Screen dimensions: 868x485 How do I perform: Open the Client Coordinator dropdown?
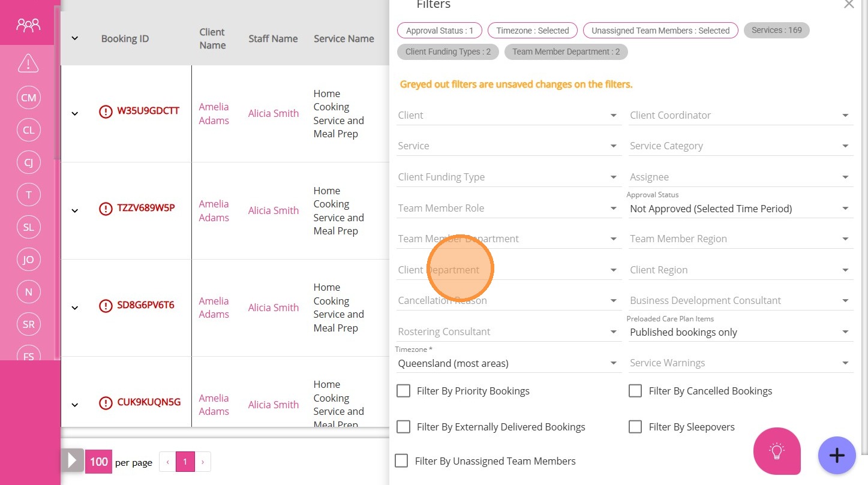(x=740, y=115)
